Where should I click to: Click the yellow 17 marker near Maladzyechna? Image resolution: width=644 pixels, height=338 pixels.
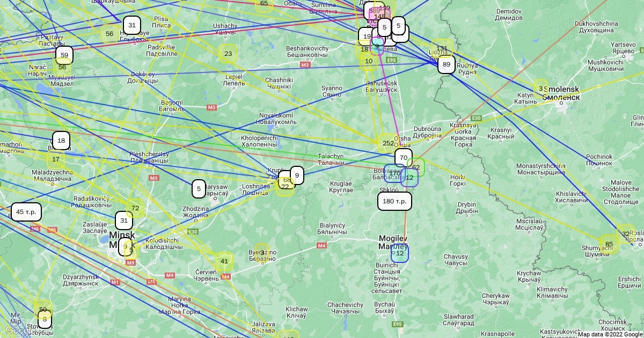[56, 159]
